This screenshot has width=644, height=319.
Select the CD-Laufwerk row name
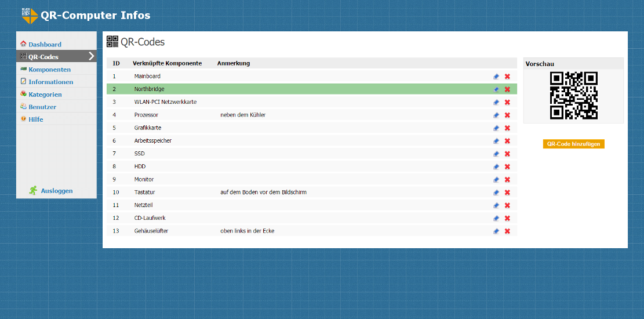tap(150, 218)
